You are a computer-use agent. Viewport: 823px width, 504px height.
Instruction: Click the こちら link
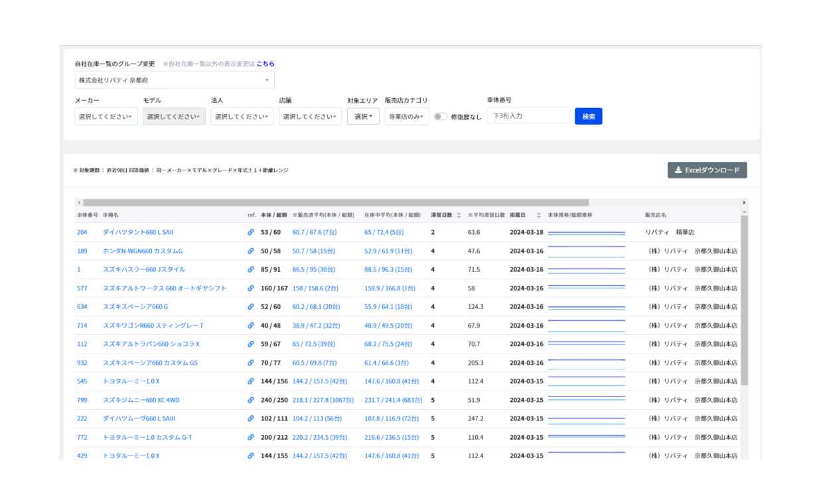[x=265, y=64]
